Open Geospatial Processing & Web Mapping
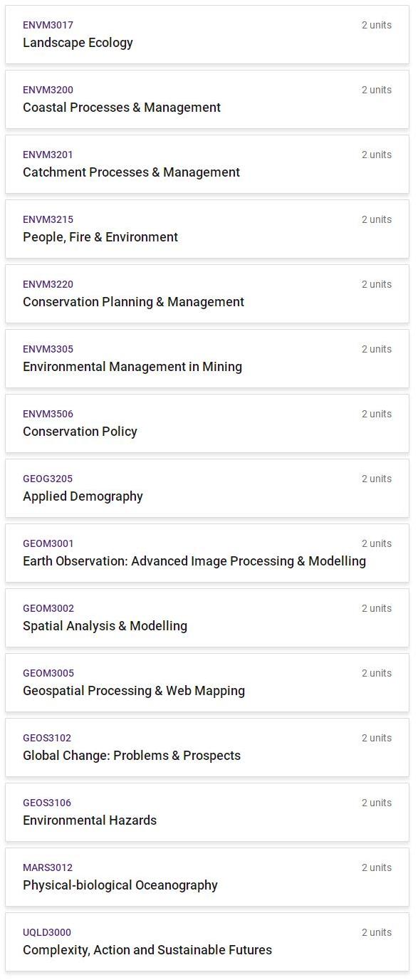 tap(207, 683)
